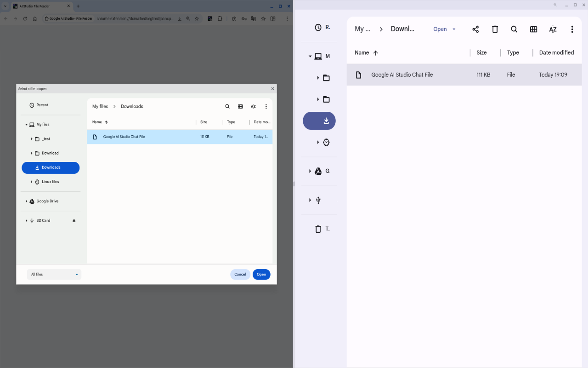Sort by Size column in file dialog
This screenshot has width=588, height=368.
click(x=204, y=122)
